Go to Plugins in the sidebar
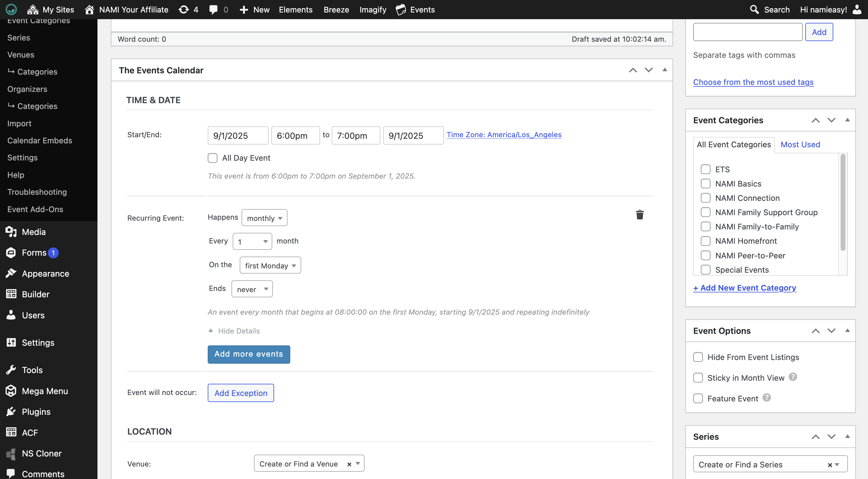This screenshot has height=479, width=868. (36, 412)
